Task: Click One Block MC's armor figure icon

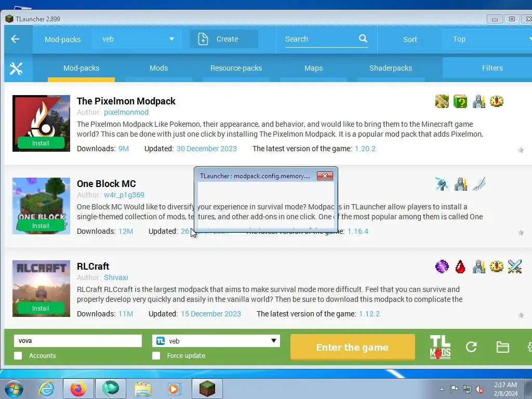Action: (460, 184)
